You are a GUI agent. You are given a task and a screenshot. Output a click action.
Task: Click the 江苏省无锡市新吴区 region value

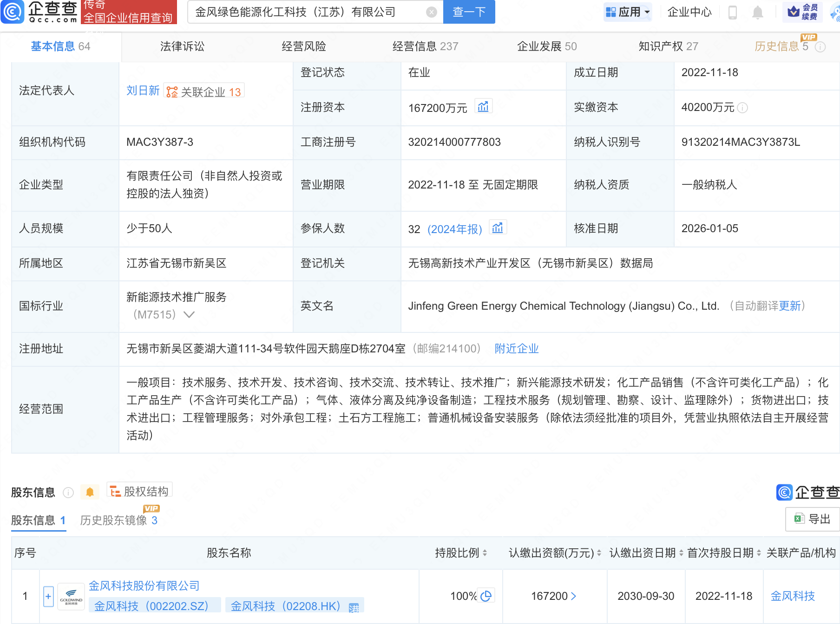[x=176, y=263]
